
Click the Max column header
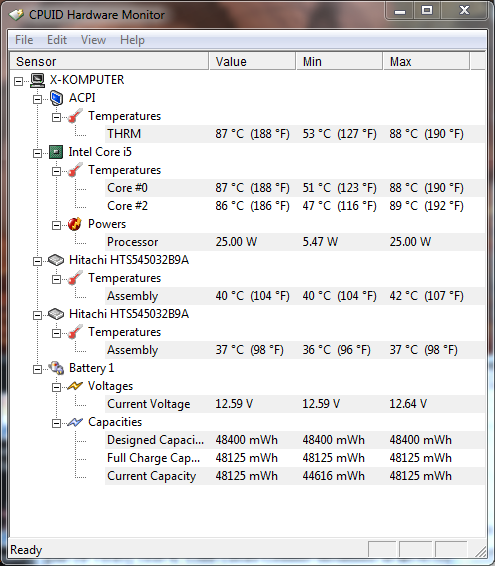[x=426, y=61]
